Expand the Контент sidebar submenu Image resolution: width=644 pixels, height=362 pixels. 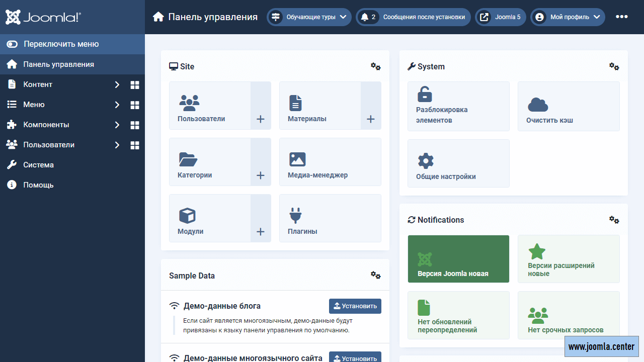(117, 85)
